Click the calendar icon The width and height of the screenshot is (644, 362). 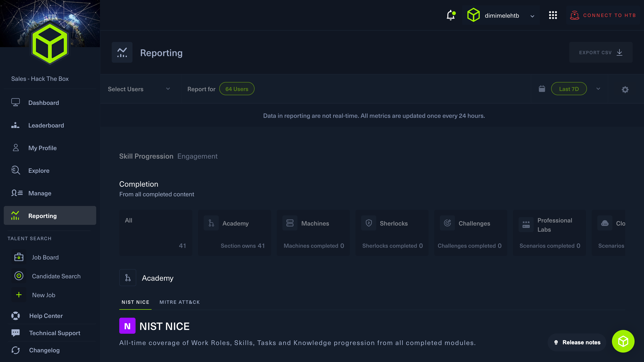542,89
